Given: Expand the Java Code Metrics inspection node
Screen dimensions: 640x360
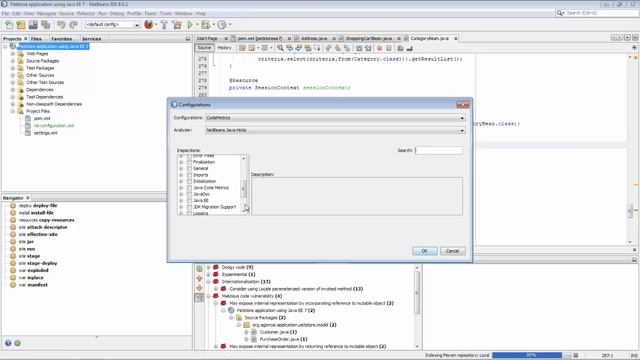Looking at the screenshot, I should tap(181, 188).
